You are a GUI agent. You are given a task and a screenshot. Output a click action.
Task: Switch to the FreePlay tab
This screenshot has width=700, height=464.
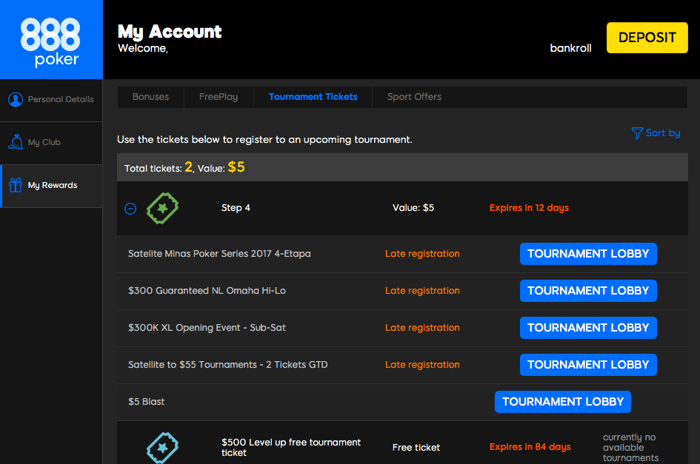(218, 97)
